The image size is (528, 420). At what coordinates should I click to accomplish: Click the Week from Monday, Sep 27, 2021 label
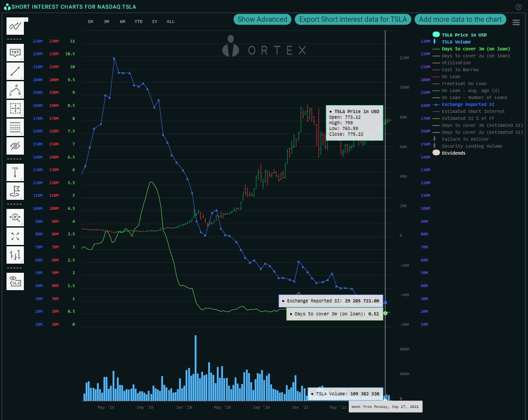(386, 407)
